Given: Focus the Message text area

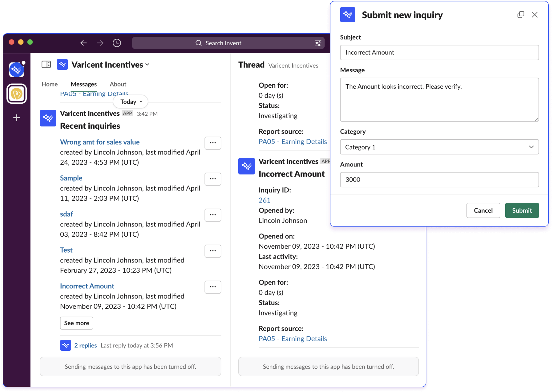Looking at the screenshot, I should pos(439,100).
